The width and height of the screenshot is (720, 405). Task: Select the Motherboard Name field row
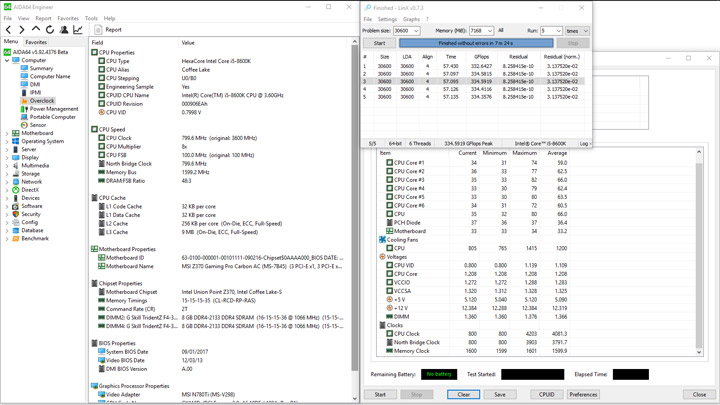click(x=219, y=266)
